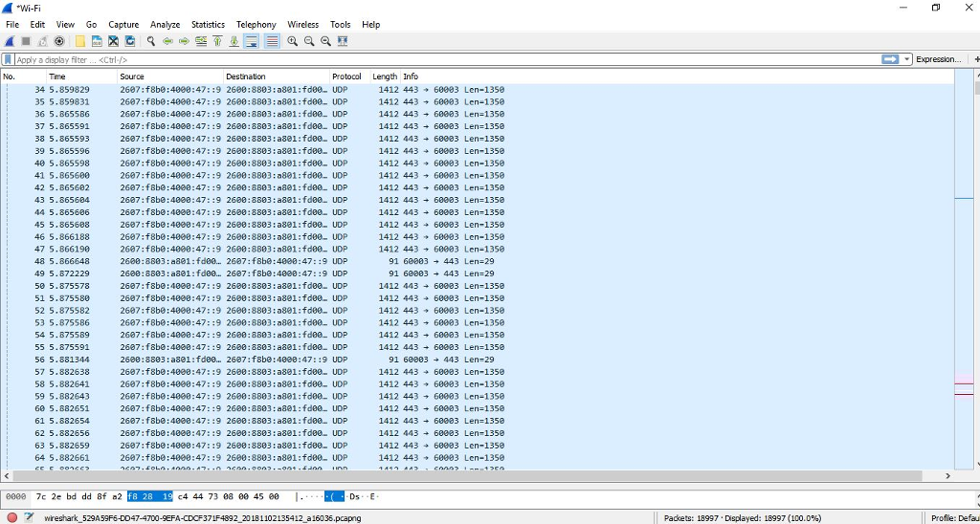
Task: Click into the display filter field
Action: [x=446, y=60]
